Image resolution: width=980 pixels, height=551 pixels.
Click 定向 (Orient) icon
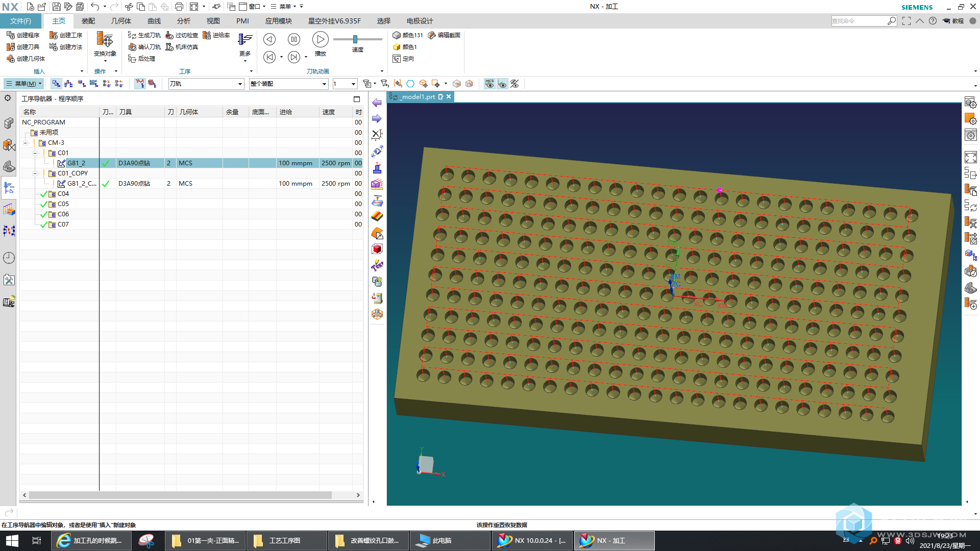click(x=397, y=59)
